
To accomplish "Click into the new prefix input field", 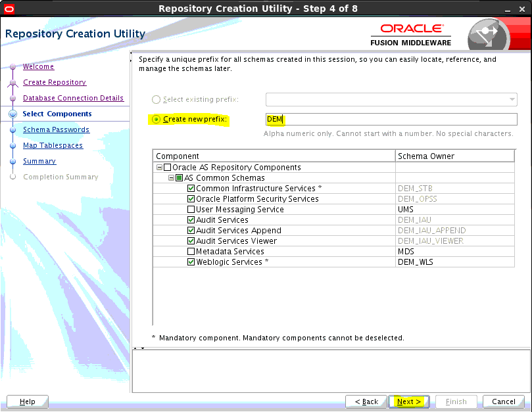I will [391, 120].
